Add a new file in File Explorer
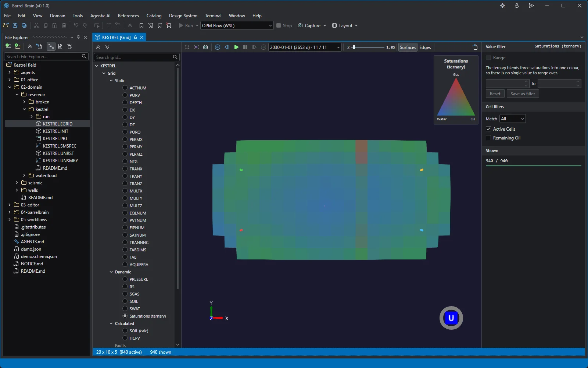The height and width of the screenshot is (368, 588). (x=8, y=46)
